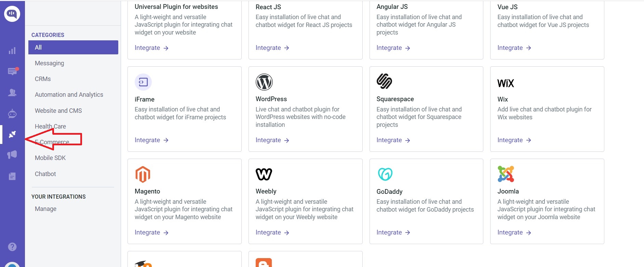Open conversations inbox icon in sidebar
Image resolution: width=644 pixels, height=267 pixels.
click(x=12, y=71)
